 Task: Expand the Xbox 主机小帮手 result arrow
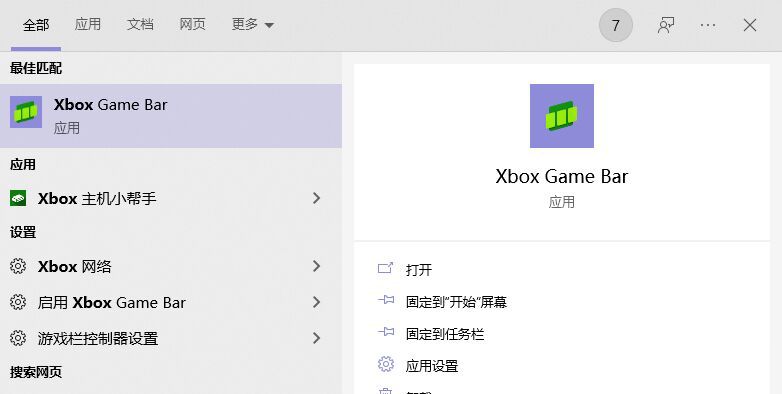[316, 198]
